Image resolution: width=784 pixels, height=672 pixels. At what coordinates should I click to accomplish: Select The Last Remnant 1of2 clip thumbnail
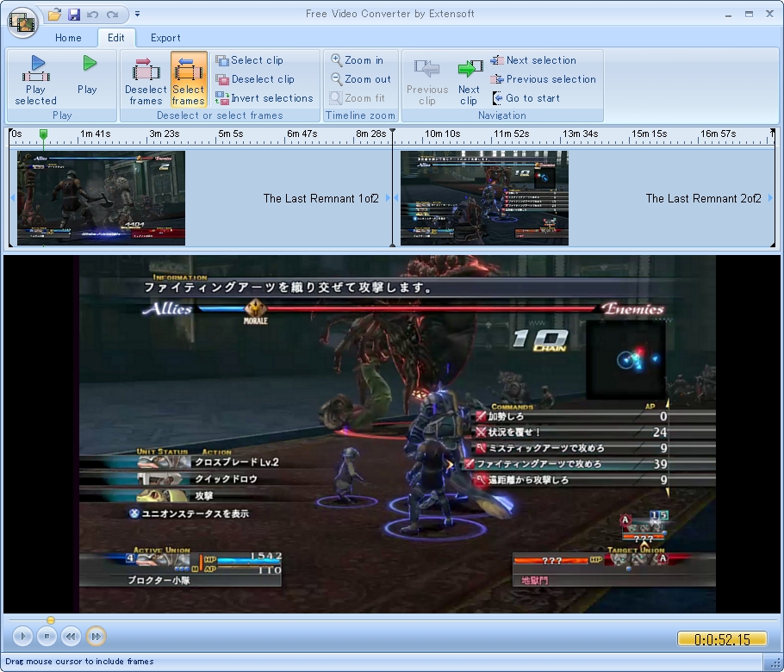pos(101,198)
